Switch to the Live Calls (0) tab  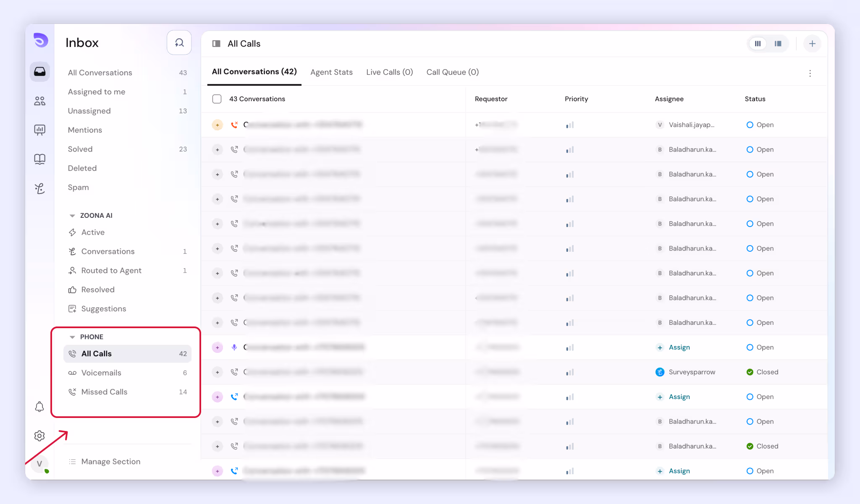[390, 72]
